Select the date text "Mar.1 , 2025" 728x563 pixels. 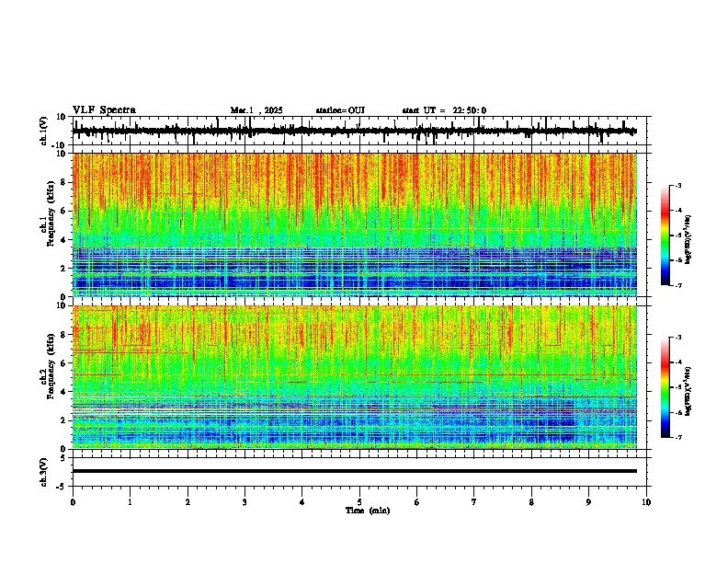point(256,110)
